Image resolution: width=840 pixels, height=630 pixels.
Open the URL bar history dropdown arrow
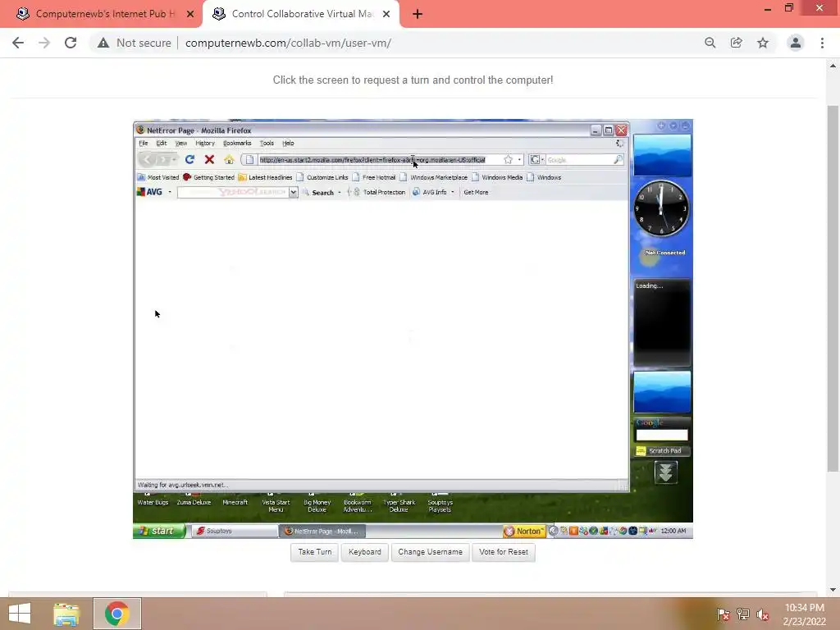(519, 160)
